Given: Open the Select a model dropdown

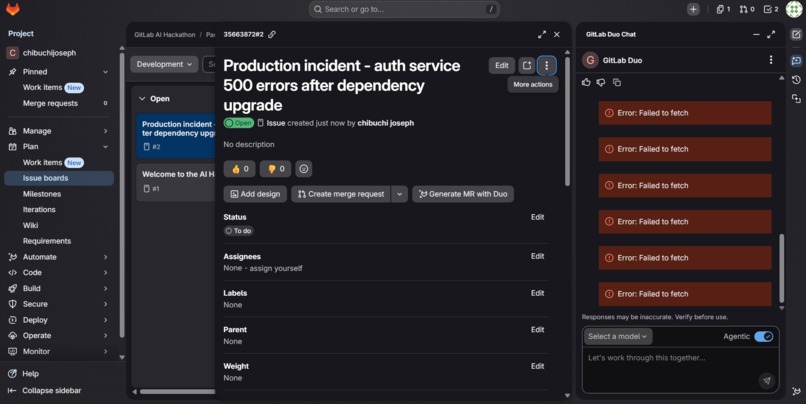Looking at the screenshot, I should click(618, 336).
